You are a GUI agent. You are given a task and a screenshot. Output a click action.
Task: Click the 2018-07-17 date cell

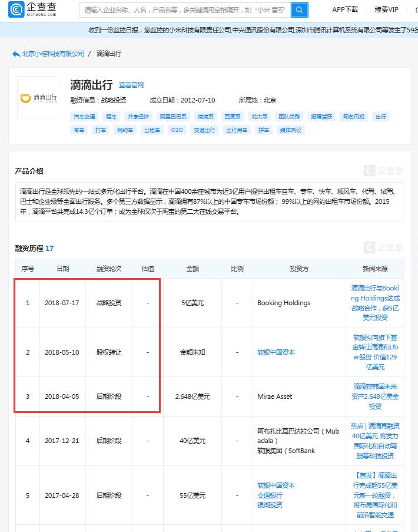point(62,303)
